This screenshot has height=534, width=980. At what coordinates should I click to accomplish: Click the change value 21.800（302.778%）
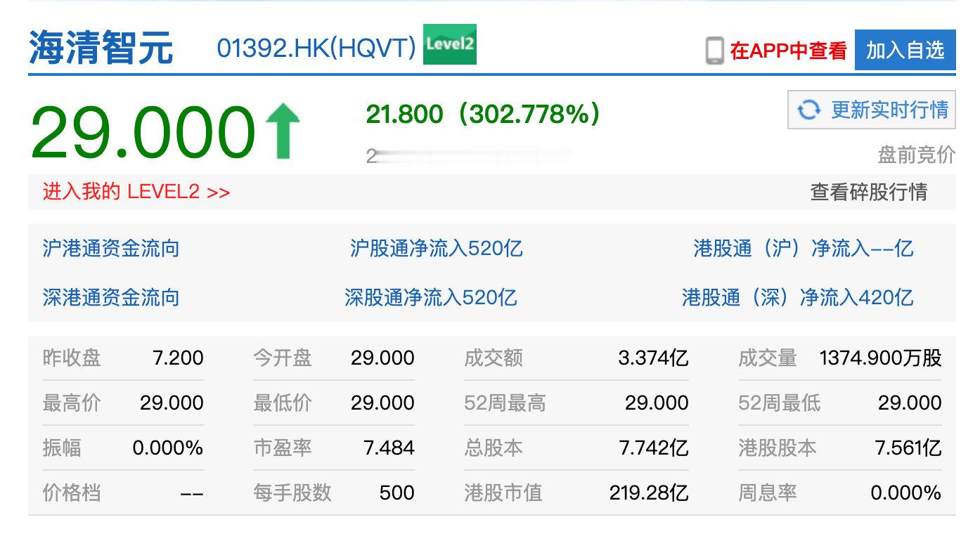click(x=484, y=114)
